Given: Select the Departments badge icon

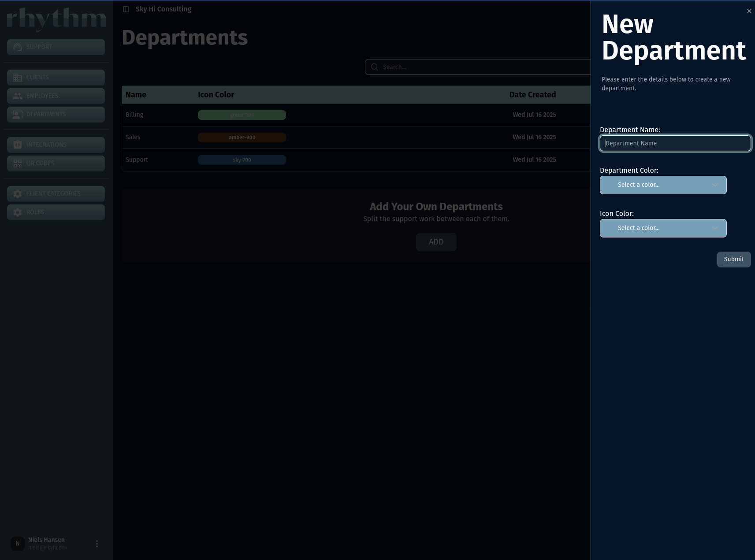Looking at the screenshot, I should [x=18, y=114].
